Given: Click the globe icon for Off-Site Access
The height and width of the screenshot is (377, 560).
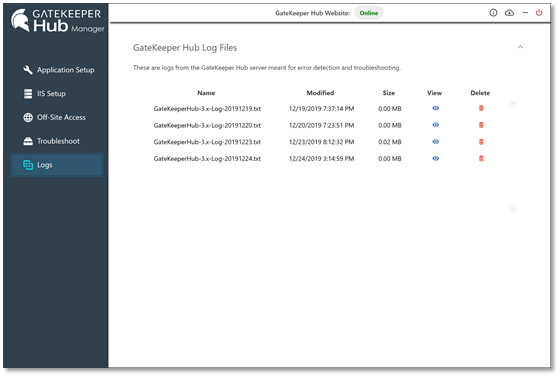Looking at the screenshot, I should pyautogui.click(x=28, y=117).
